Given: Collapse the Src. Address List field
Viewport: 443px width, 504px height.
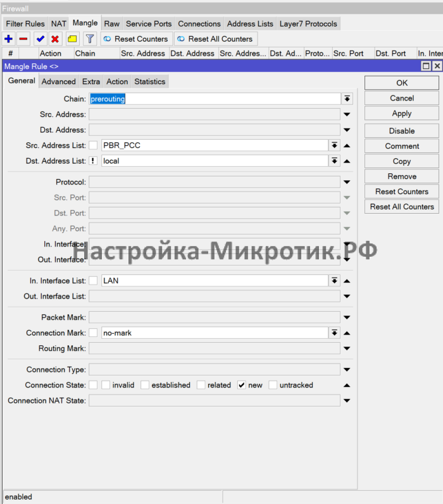Looking at the screenshot, I should click(347, 145).
